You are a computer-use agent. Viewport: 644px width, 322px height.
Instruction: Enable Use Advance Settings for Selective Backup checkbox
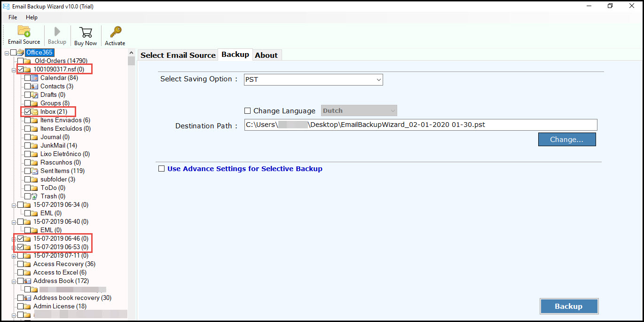point(162,168)
